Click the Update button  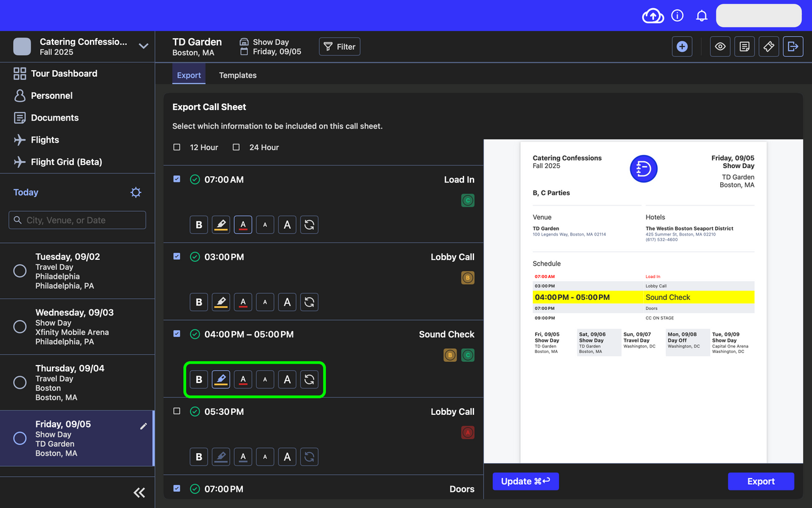click(526, 481)
